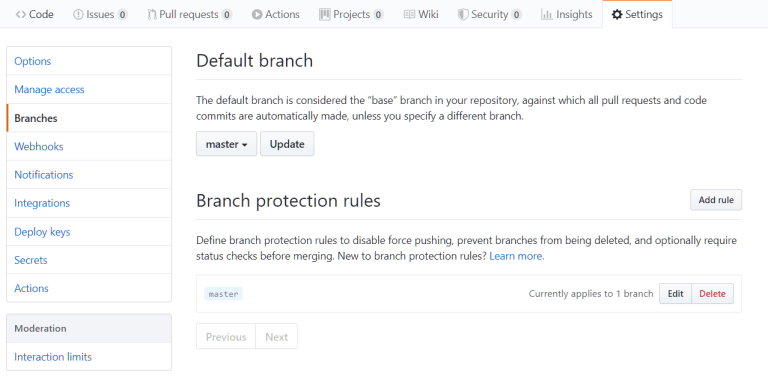The height and width of the screenshot is (384, 768).
Task: Click the Update default branch button
Action: coord(287,144)
